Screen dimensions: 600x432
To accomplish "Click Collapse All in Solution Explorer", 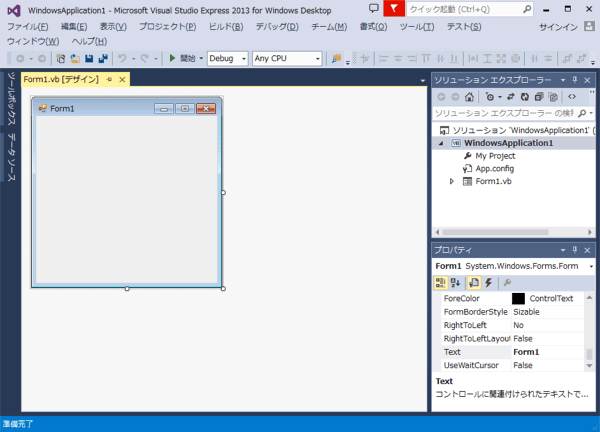I will point(539,97).
